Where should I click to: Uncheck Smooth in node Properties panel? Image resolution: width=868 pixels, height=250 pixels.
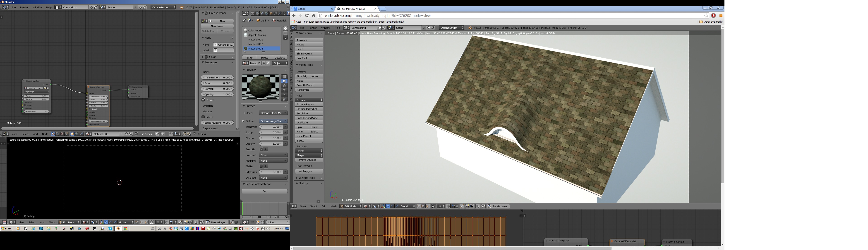tap(204, 100)
